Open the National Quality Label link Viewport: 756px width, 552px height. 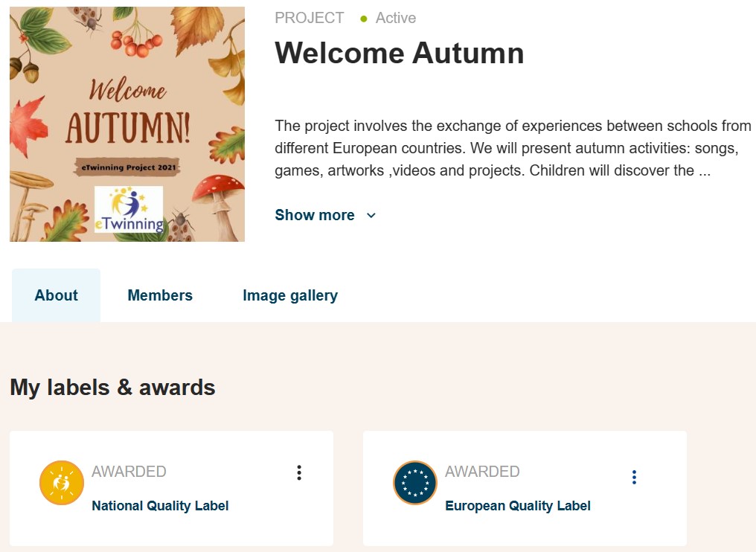(x=160, y=506)
